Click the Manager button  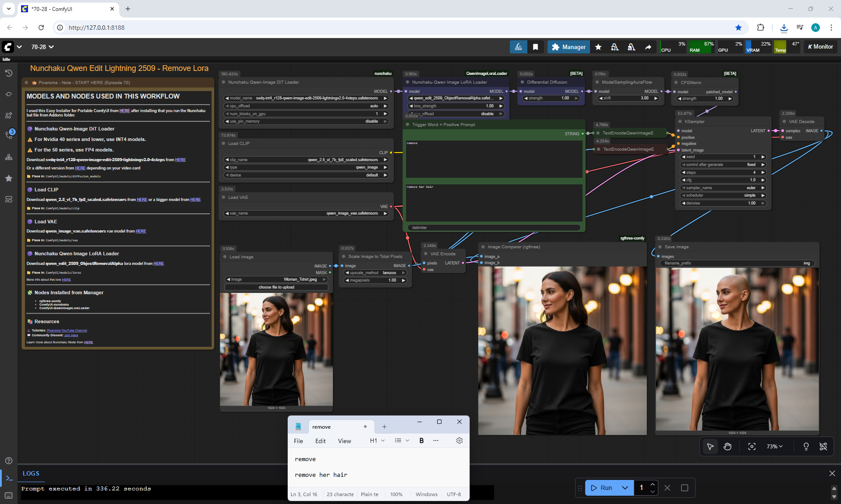click(569, 47)
